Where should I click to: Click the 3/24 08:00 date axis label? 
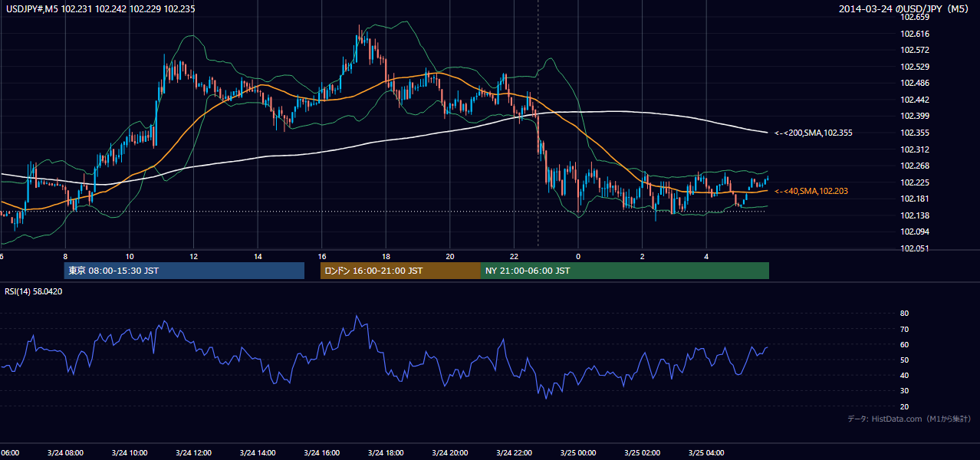point(65,453)
